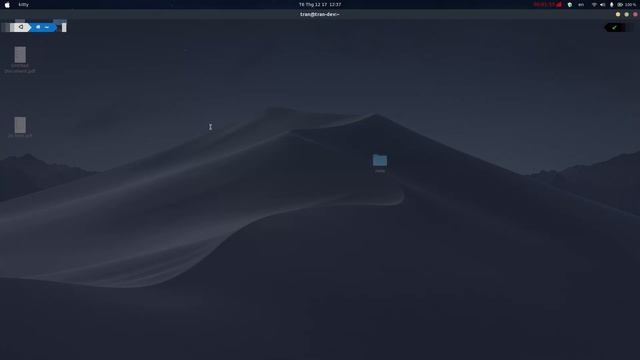Open the speaker volume indicator
This screenshot has height=360, width=640.
(x=603, y=4)
